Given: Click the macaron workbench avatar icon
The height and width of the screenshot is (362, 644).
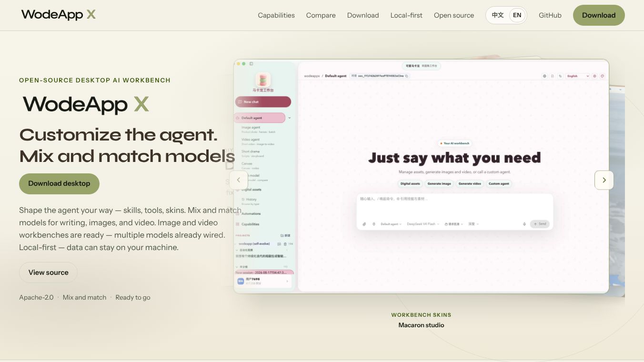Looking at the screenshot, I should coord(263,80).
